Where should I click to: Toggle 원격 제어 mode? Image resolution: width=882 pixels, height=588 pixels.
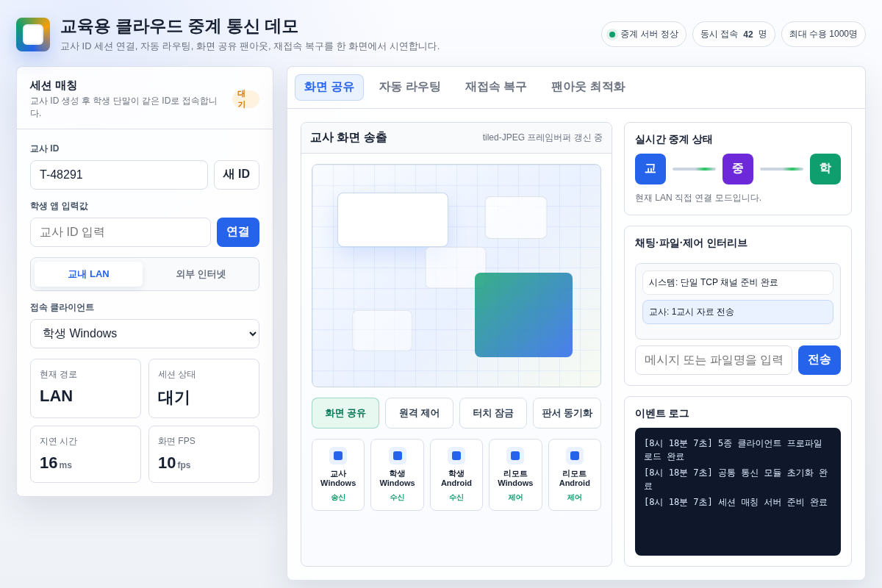(x=419, y=413)
